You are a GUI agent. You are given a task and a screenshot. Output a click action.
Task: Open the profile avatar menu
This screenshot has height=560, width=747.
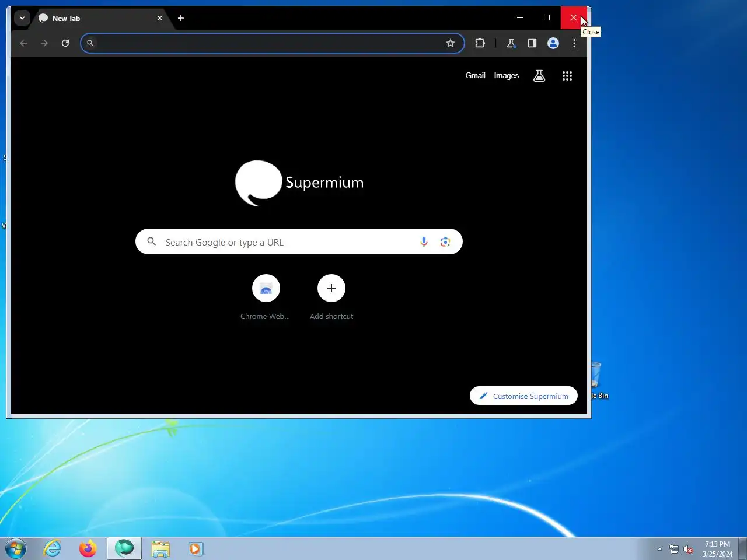pyautogui.click(x=553, y=43)
